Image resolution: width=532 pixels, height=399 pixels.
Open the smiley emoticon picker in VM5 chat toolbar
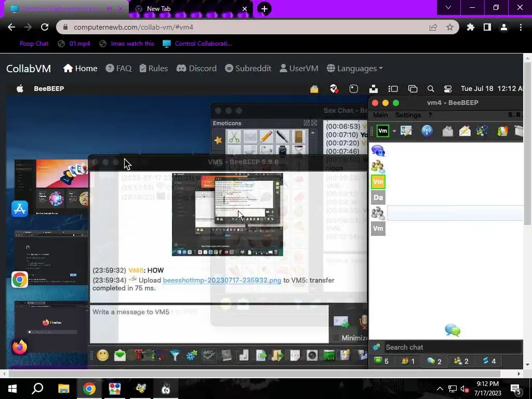tap(102, 355)
